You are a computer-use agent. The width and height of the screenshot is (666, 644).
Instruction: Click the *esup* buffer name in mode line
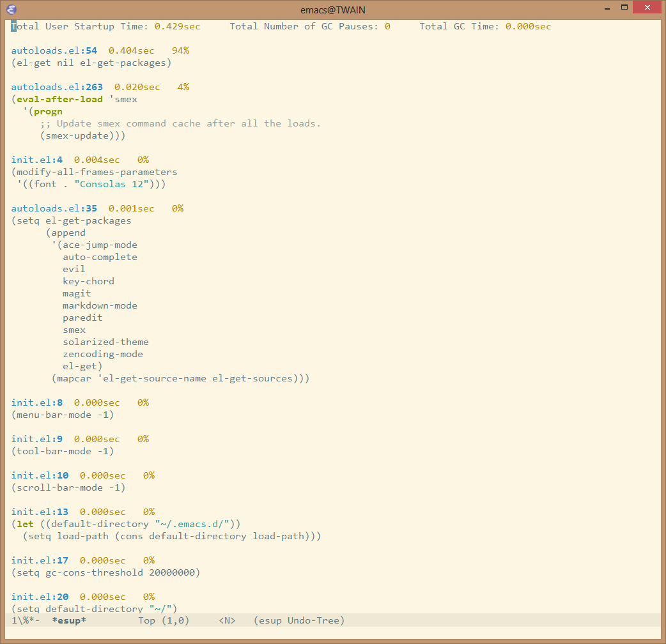coord(69,620)
